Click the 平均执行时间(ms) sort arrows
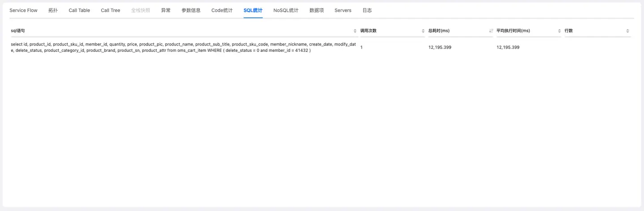Viewport: 644px width, 211px height. click(559, 31)
